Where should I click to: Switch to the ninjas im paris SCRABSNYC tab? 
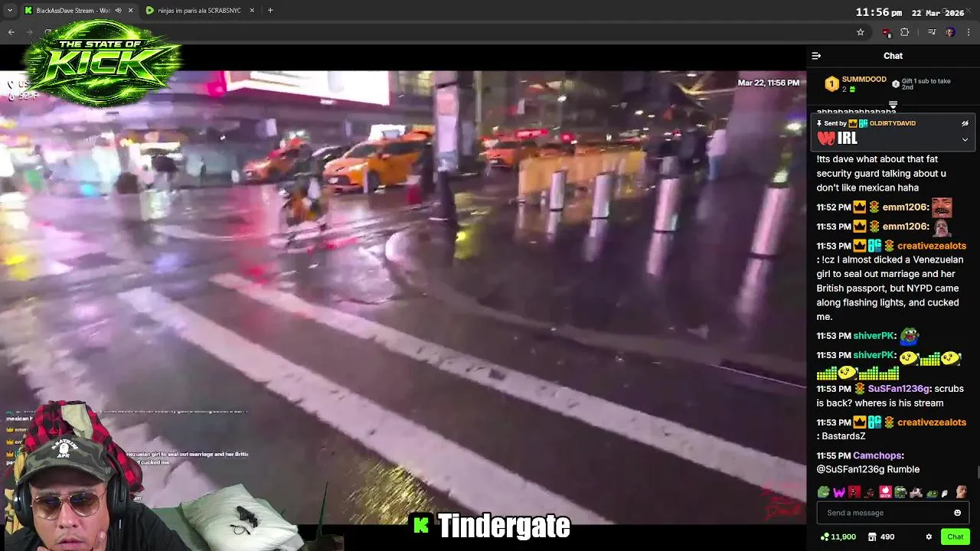pyautogui.click(x=198, y=11)
